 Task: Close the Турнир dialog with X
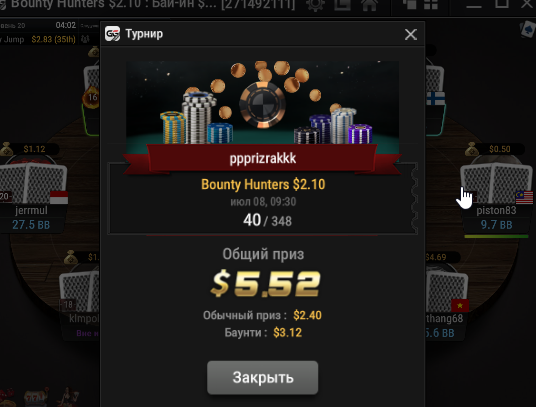pyautogui.click(x=411, y=34)
